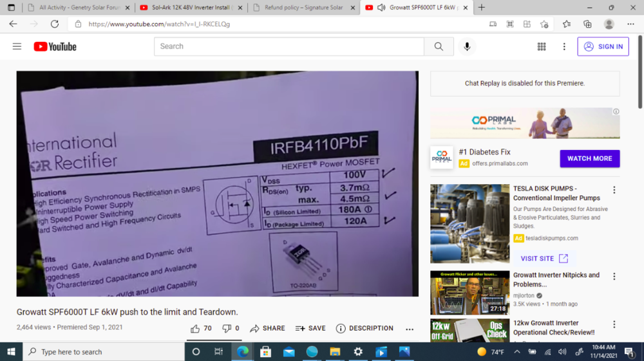Open options for Growatt Inverter Nitpicks video
Image resolution: width=644 pixels, height=361 pixels.
click(x=614, y=277)
